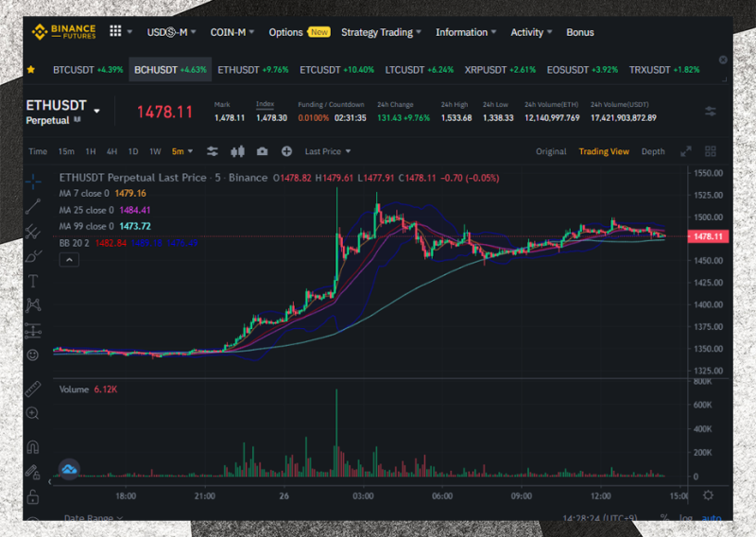Select the Time interval option
Image resolution: width=756 pixels, height=537 pixels.
38,151
